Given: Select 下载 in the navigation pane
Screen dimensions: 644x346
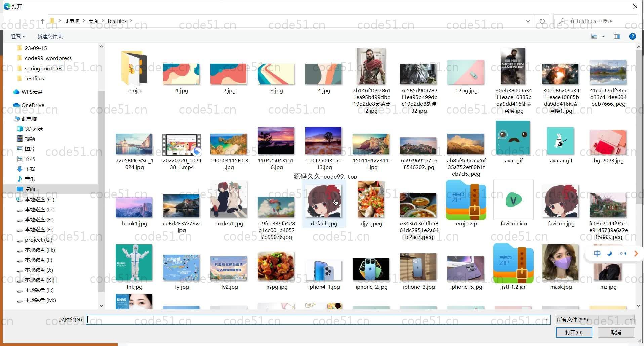Looking at the screenshot, I should click(x=30, y=169).
